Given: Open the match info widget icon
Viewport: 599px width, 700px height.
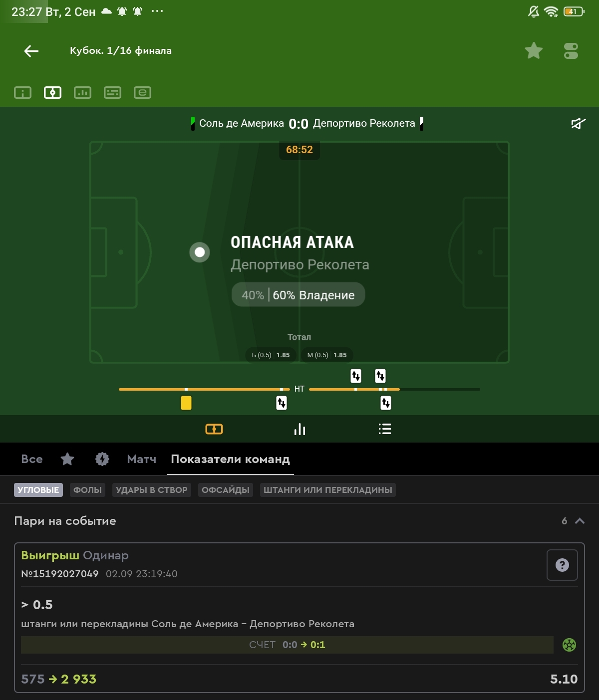Looking at the screenshot, I should tap(22, 92).
